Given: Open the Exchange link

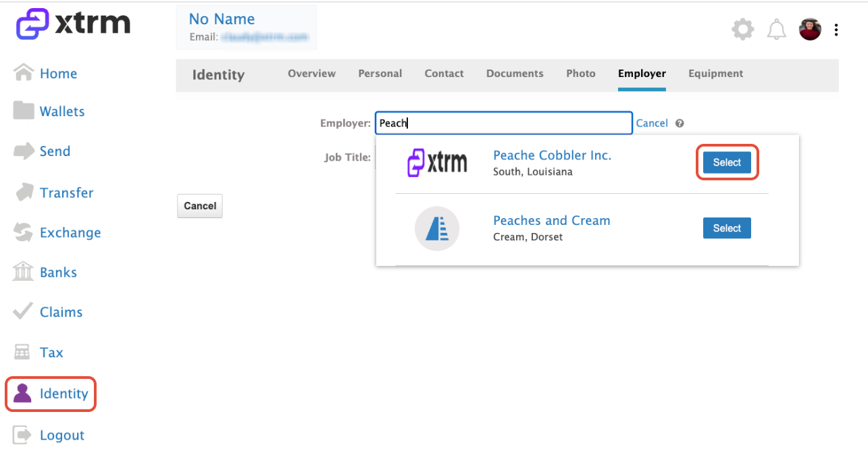Looking at the screenshot, I should [70, 233].
